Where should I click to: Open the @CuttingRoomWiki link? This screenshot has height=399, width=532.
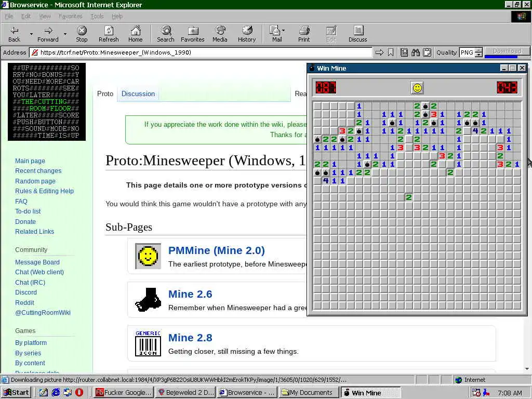(43, 312)
